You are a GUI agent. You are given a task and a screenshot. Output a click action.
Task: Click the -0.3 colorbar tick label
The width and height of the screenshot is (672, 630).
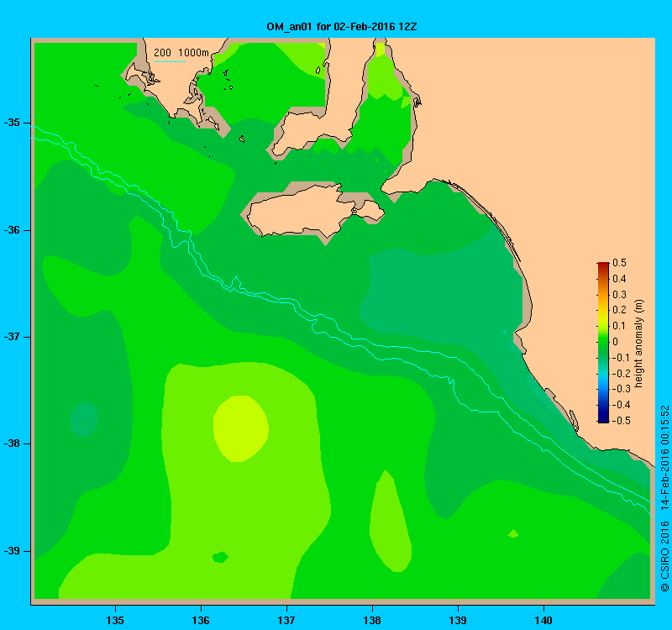pos(621,389)
